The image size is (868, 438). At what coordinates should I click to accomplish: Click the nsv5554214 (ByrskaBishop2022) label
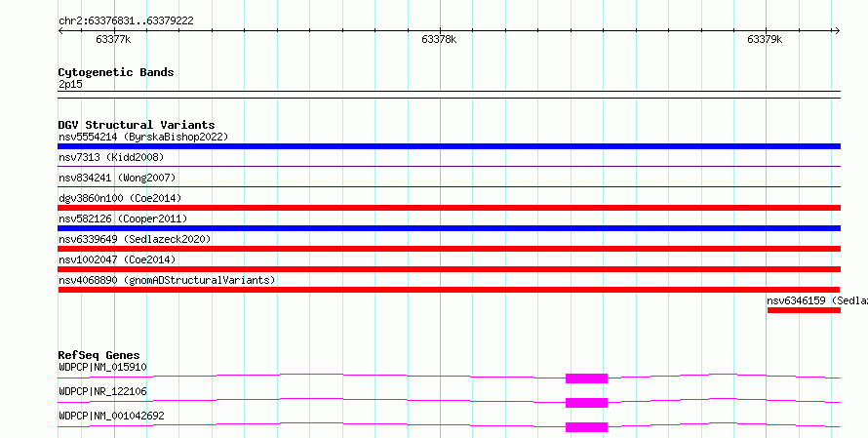tap(143, 137)
